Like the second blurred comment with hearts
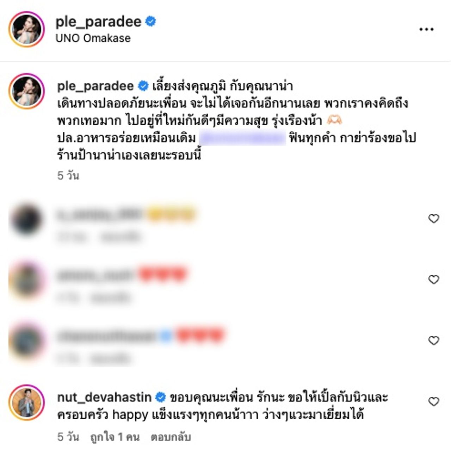Screen dimensions: 451x476 434,280
